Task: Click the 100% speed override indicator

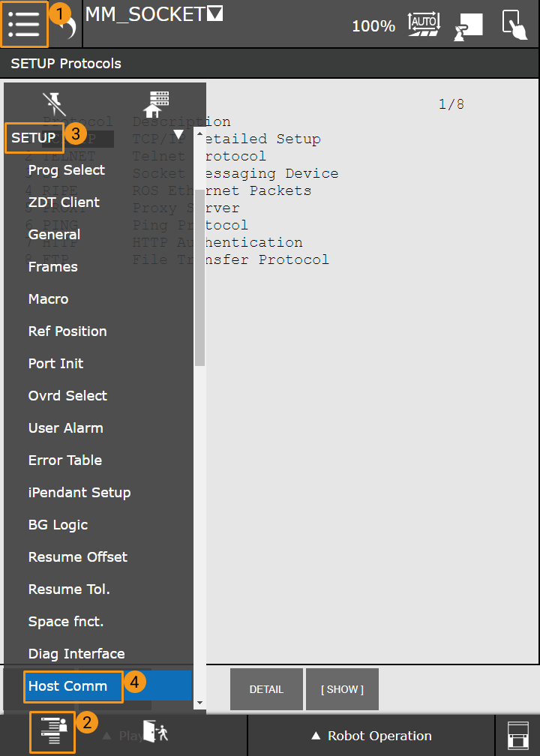Action: (373, 26)
